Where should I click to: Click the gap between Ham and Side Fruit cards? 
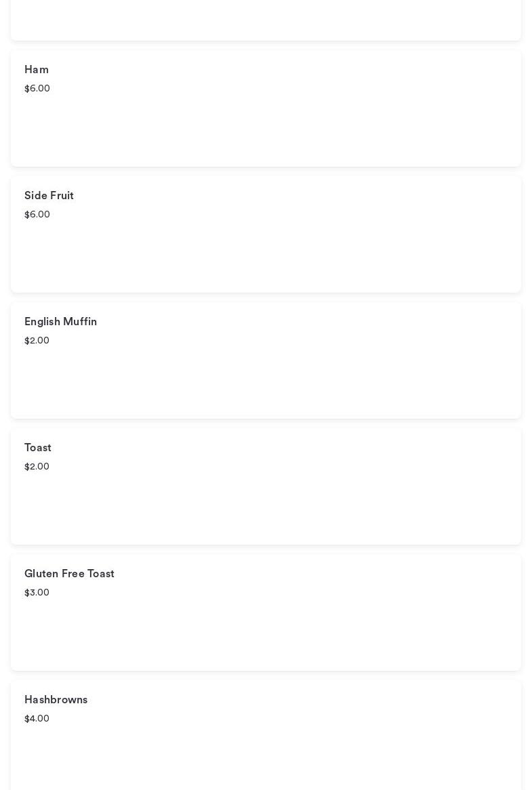tap(266, 171)
